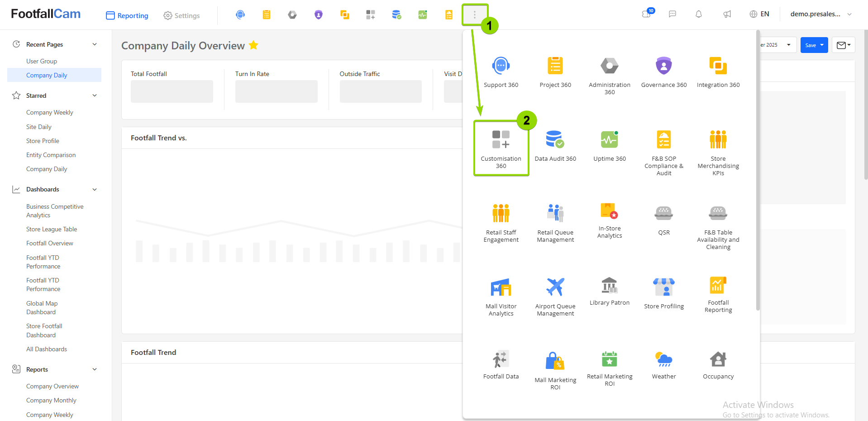This screenshot has width=868, height=421.
Task: Open Library Patron app
Action: [x=610, y=292]
